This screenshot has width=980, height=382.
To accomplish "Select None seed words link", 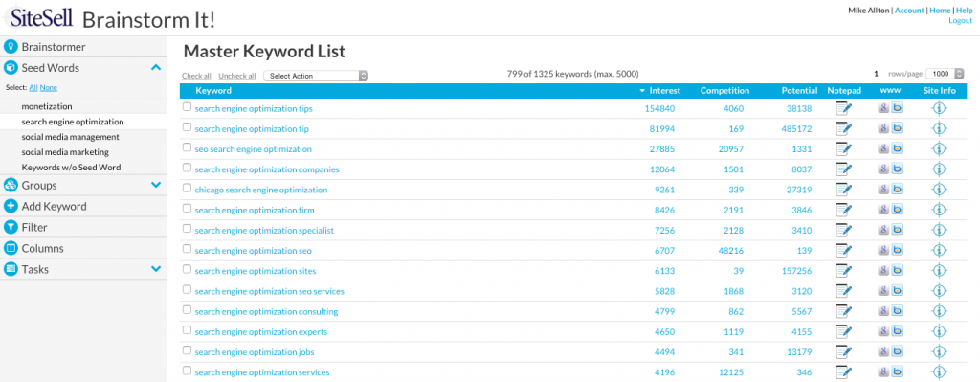I will pyautogui.click(x=49, y=87).
